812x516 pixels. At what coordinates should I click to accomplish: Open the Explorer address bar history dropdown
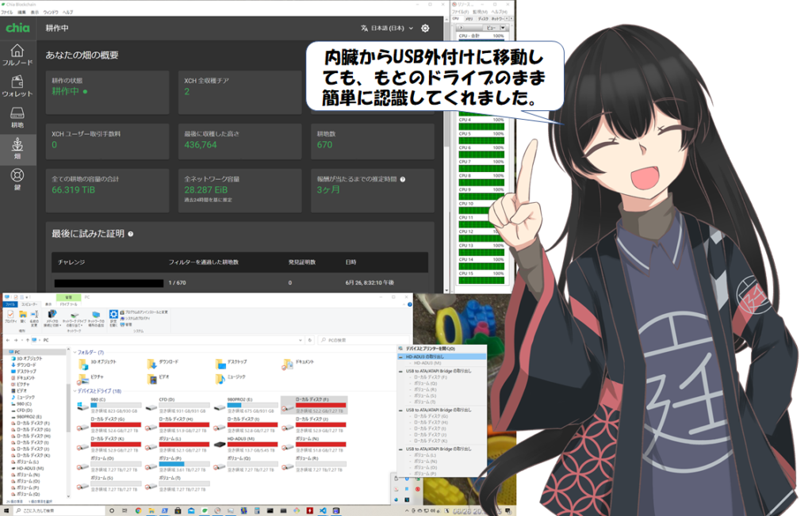click(x=300, y=340)
